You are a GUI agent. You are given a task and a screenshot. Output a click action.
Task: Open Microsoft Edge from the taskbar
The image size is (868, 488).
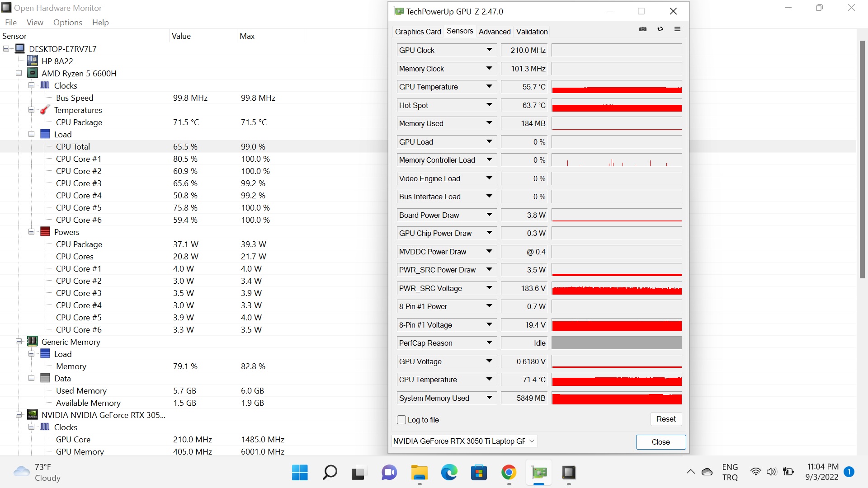[x=449, y=472]
